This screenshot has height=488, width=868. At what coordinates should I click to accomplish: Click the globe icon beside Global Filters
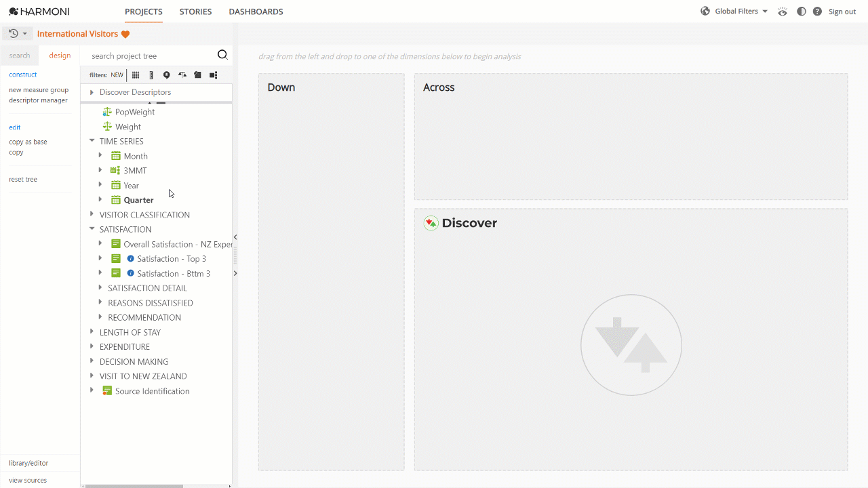(x=705, y=12)
